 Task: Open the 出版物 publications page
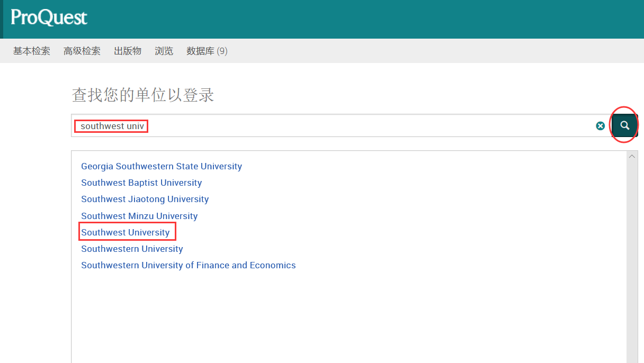click(128, 51)
